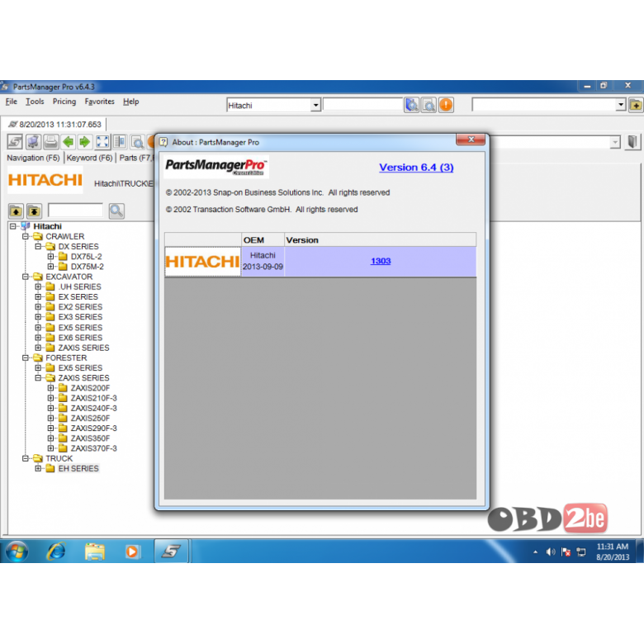Viewport: 644px width, 644px height.
Task: Go forward with the green right arrow
Action: point(84,142)
